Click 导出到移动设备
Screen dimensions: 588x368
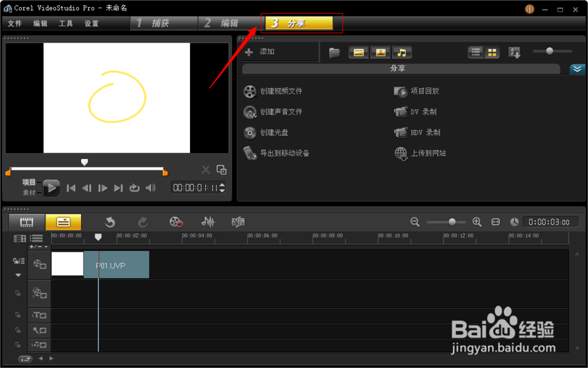pyautogui.click(x=276, y=153)
